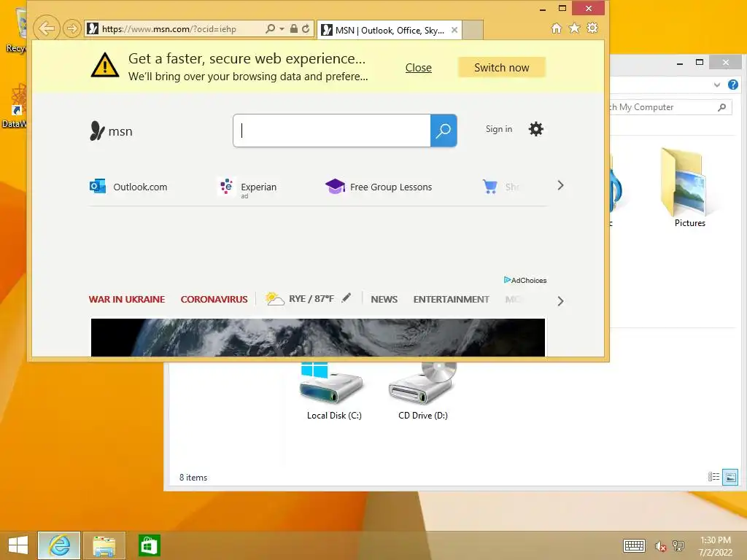Close the MSN browser tab
Screen dimensions: 747x560
point(454,30)
